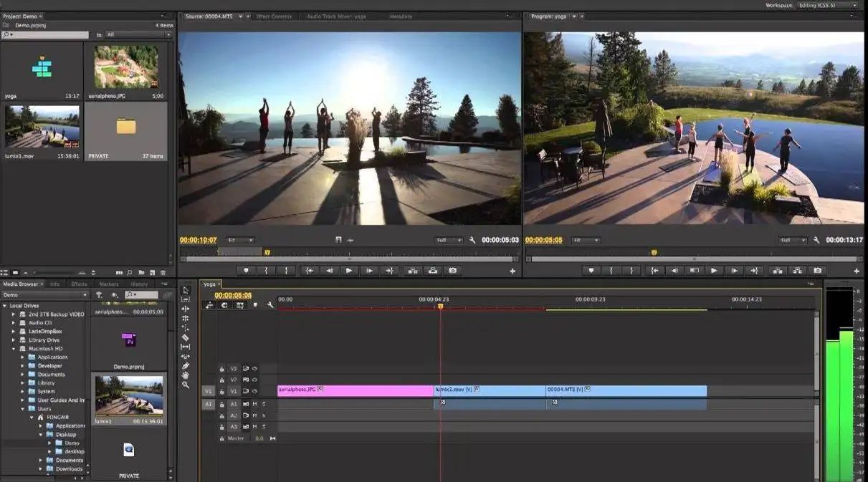Viewport: 868px width, 482px height.
Task: Click the Export Frame camera icon in Program monitor
Action: [817, 271]
